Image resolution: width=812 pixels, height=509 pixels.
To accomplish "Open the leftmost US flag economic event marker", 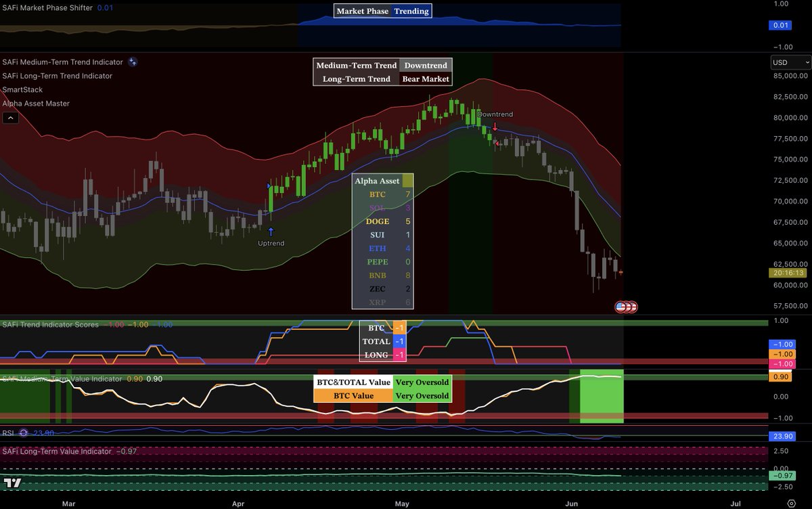I will (621, 307).
